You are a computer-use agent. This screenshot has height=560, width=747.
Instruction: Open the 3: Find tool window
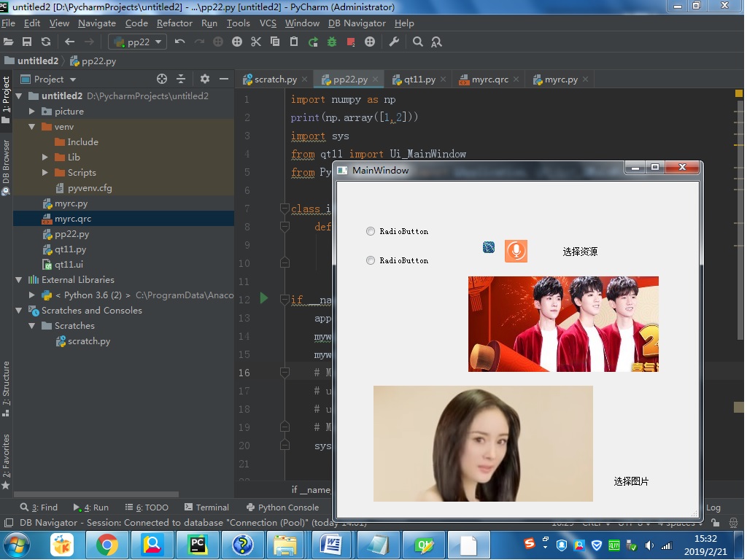point(39,507)
